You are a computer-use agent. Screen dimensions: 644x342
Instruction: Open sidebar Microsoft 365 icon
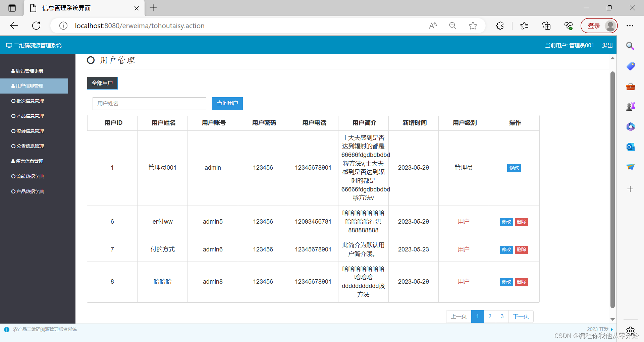pyautogui.click(x=630, y=127)
